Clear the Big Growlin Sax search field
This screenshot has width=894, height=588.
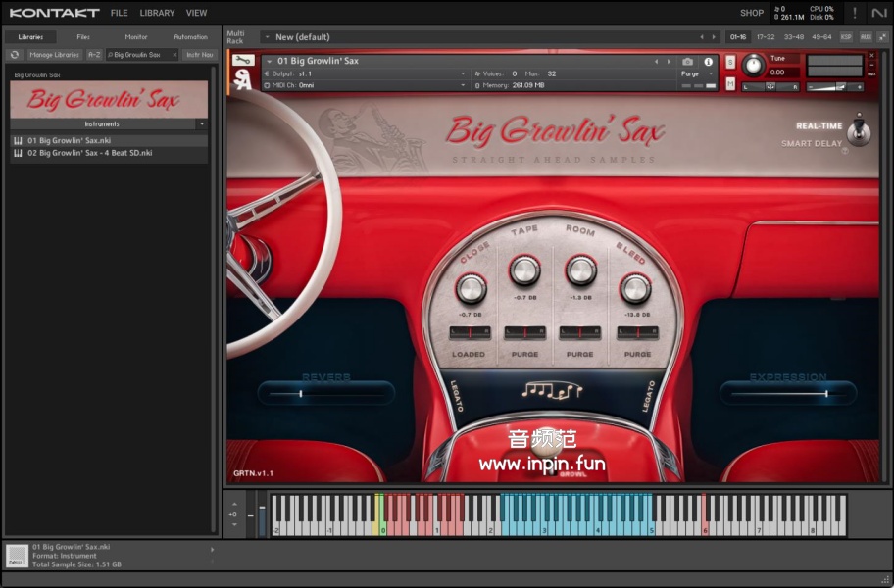click(174, 55)
